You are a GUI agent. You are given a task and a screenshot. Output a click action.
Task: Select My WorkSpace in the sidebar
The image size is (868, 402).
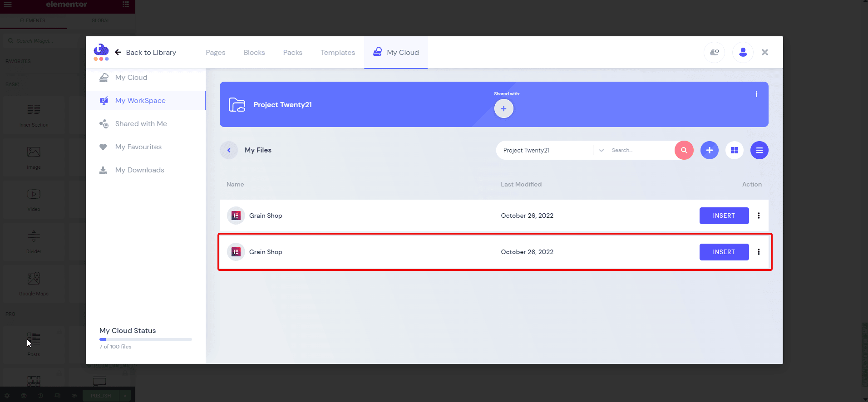[x=146, y=101]
